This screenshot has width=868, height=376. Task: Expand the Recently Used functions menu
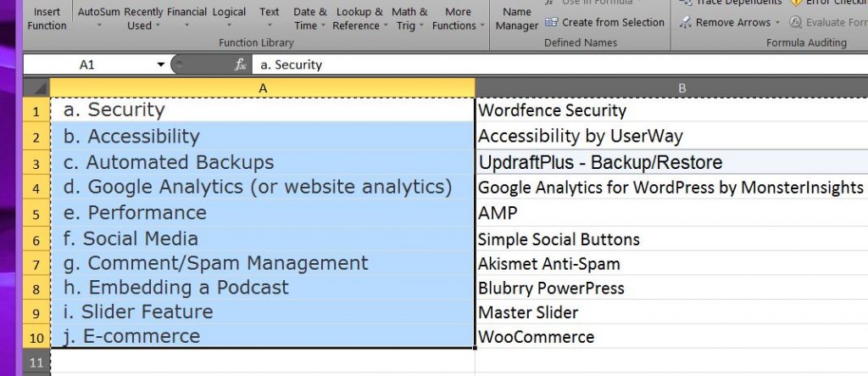coord(142,19)
